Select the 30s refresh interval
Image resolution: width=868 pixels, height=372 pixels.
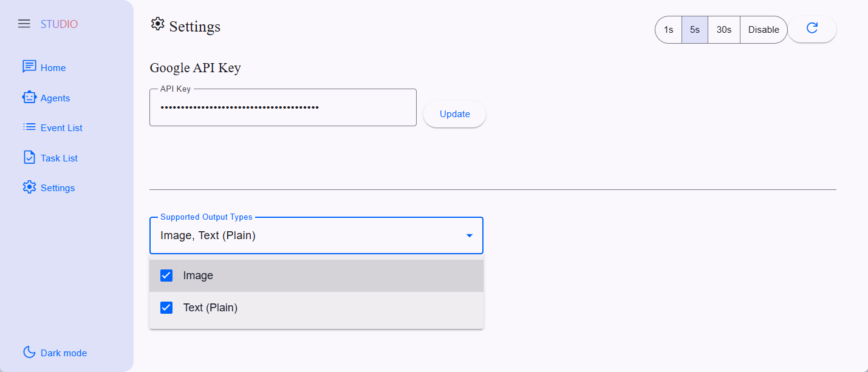click(724, 30)
